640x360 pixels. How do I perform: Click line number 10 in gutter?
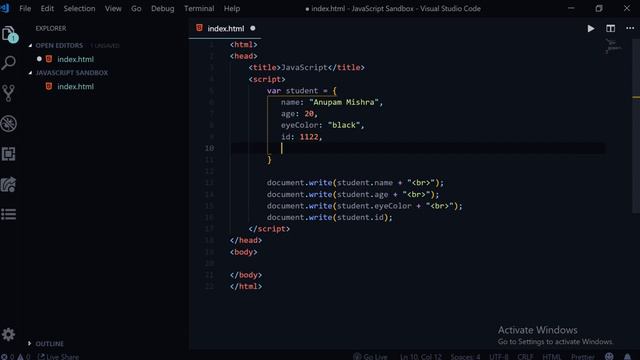(209, 148)
